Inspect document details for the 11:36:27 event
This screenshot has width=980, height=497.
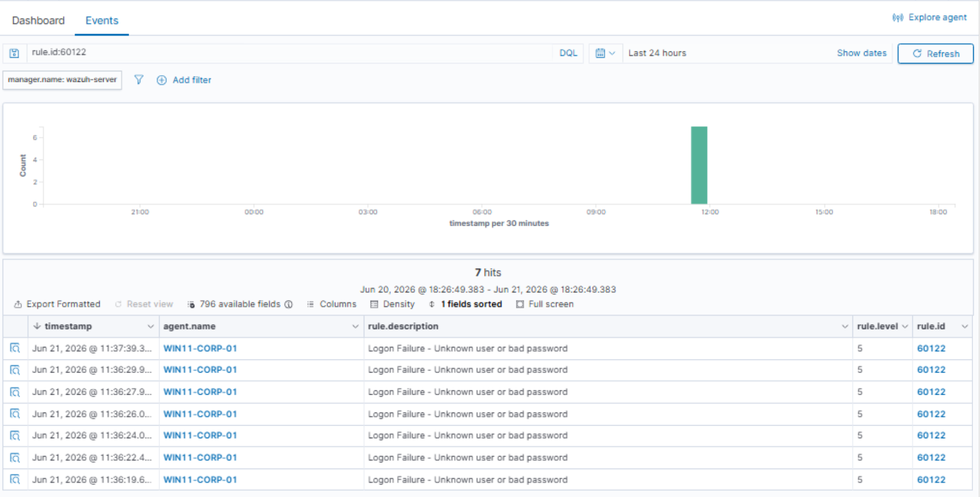pos(15,392)
